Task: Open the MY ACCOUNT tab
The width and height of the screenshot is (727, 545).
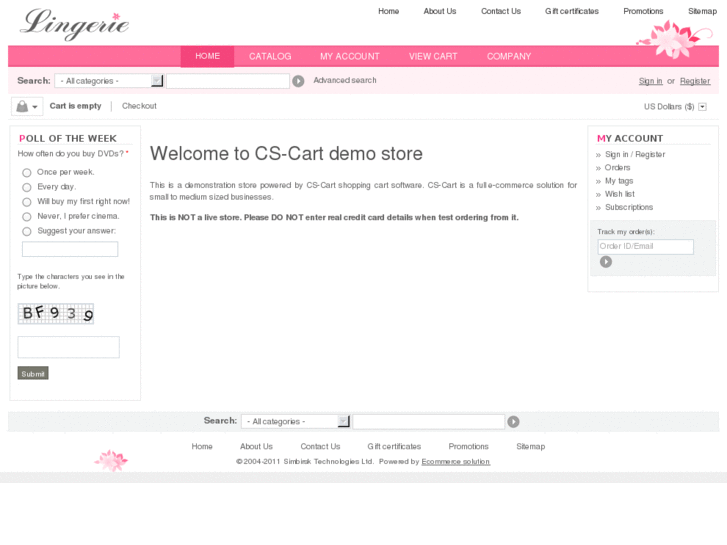Action: 350,57
